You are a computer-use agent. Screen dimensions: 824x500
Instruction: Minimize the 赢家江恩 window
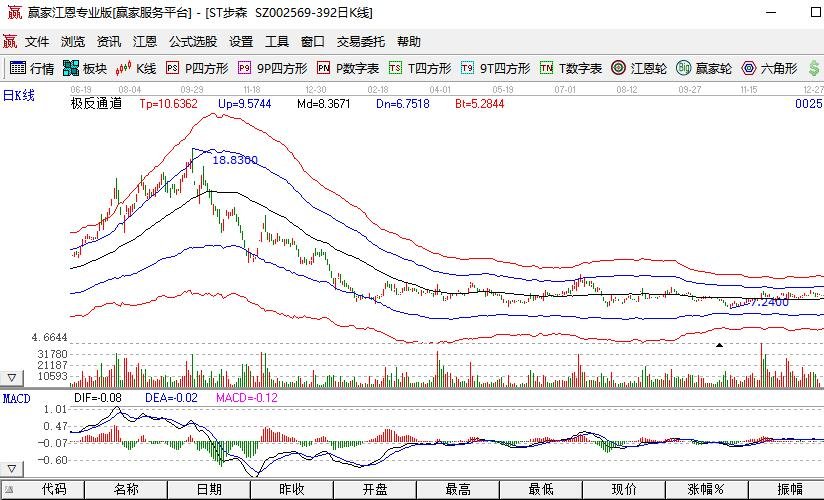(771, 13)
